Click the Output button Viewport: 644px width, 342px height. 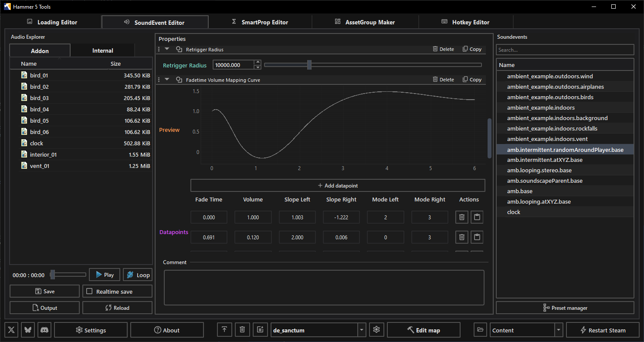[44, 308]
